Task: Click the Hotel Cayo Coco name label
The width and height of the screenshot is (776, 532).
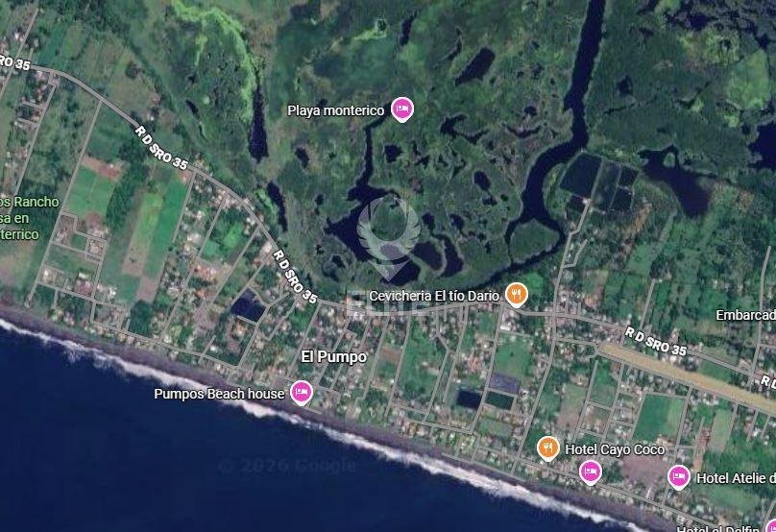Action: [615, 449]
